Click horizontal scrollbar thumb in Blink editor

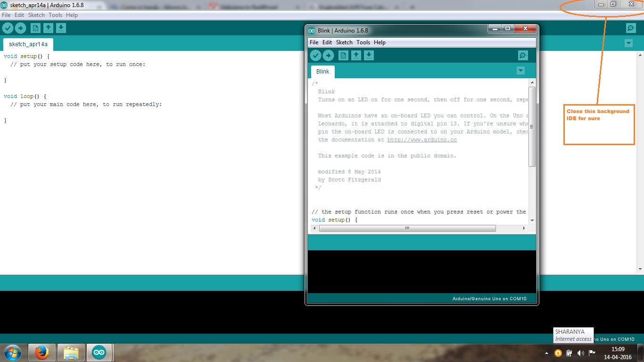(x=407, y=228)
